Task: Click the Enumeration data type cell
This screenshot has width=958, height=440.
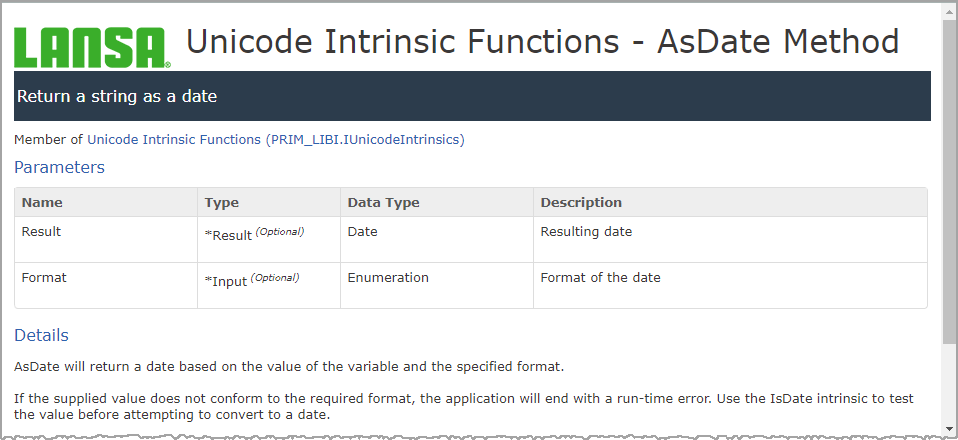Action: [388, 277]
